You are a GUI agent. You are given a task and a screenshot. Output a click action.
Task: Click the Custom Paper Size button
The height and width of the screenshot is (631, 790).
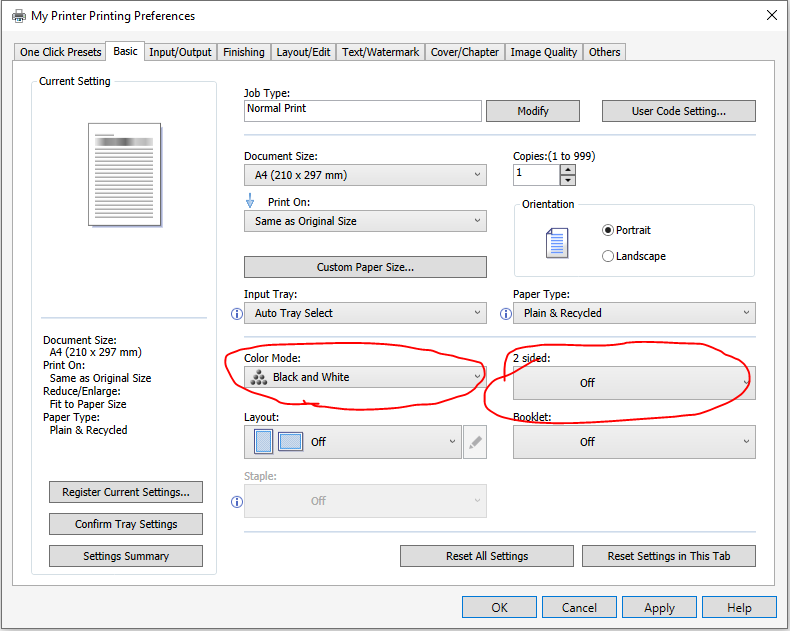point(365,267)
